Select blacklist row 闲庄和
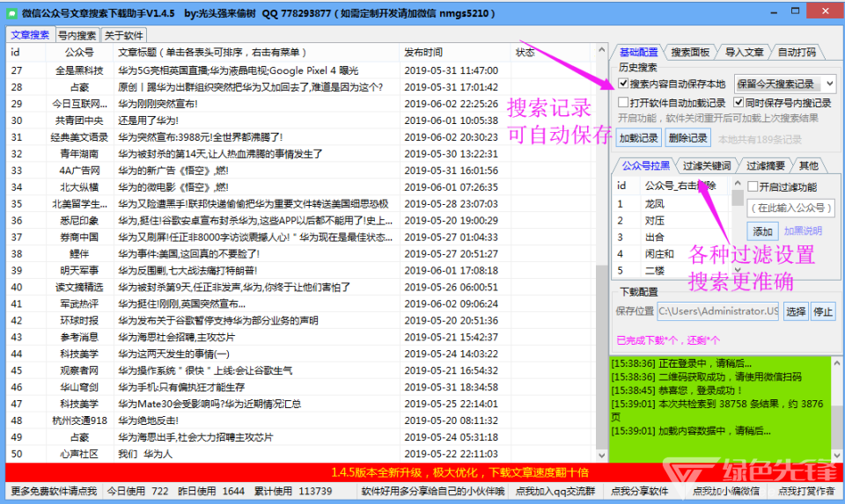 pyautogui.click(x=672, y=254)
